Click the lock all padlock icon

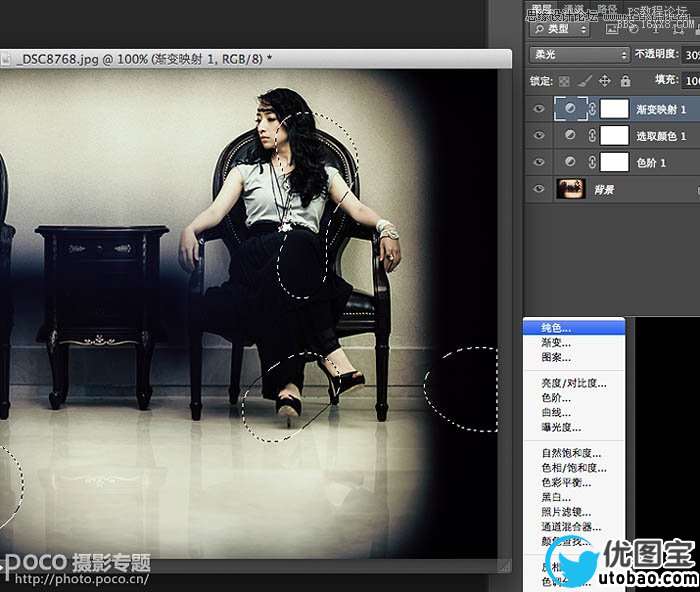pos(625,81)
